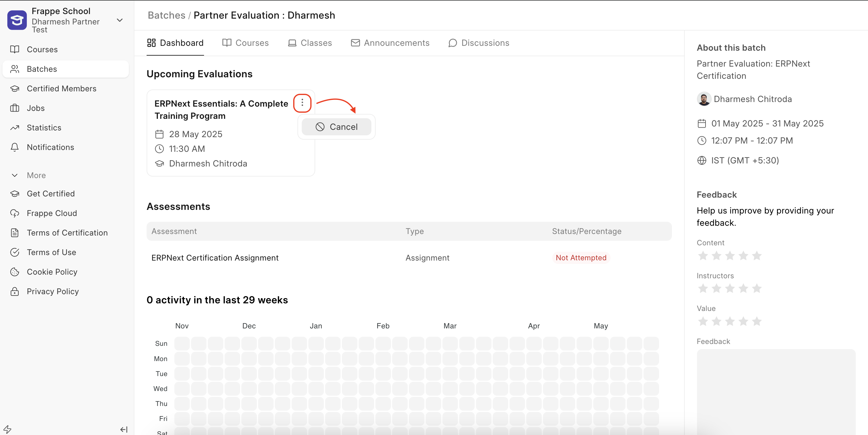The width and height of the screenshot is (868, 435).
Task: Go to Batches in the sidebar
Action: click(66, 69)
